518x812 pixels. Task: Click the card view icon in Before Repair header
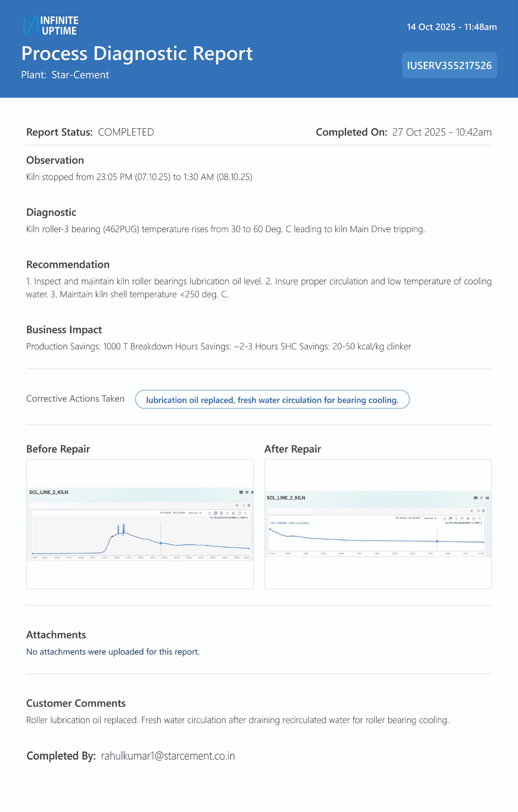(x=241, y=492)
